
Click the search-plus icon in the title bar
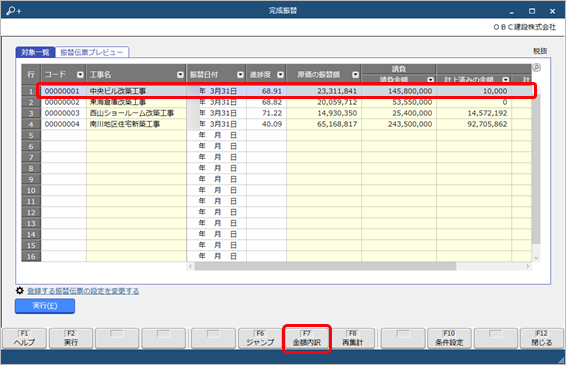pyautogui.click(x=14, y=11)
